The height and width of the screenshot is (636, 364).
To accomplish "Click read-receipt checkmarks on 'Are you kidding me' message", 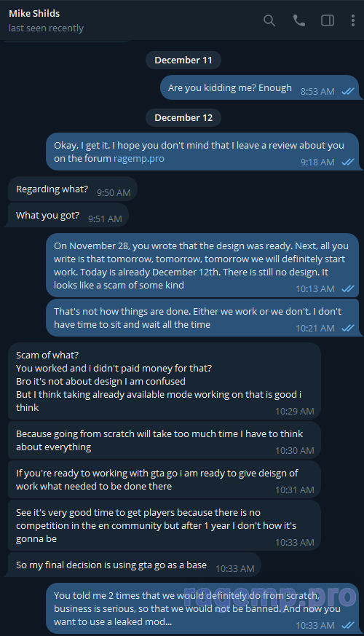I will tap(348, 91).
